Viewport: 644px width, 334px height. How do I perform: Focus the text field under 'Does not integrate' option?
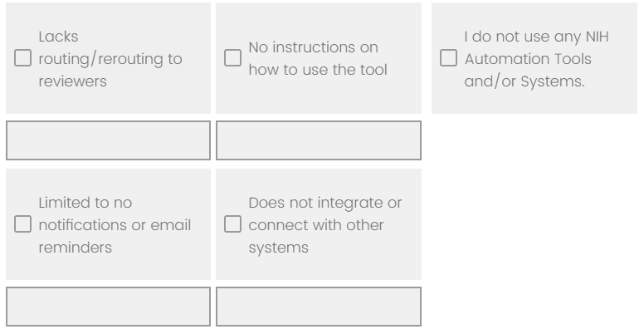[318, 307]
